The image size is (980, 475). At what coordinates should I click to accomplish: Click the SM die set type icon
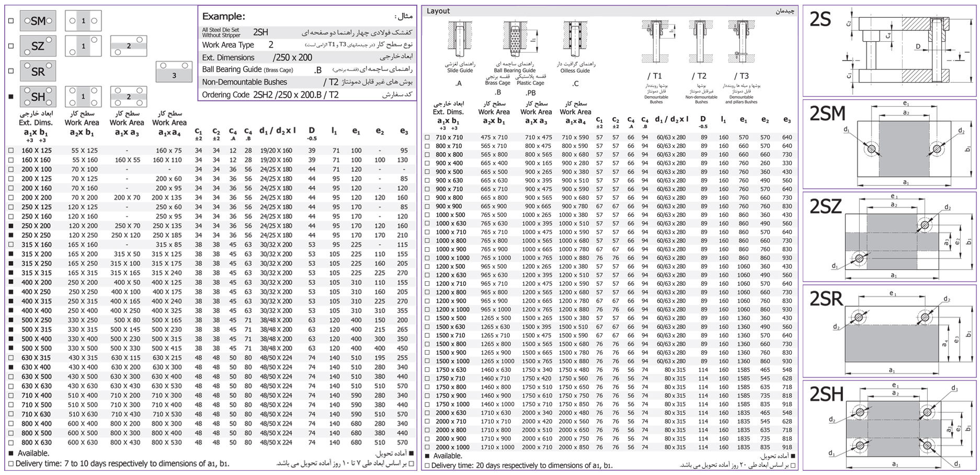click(38, 21)
